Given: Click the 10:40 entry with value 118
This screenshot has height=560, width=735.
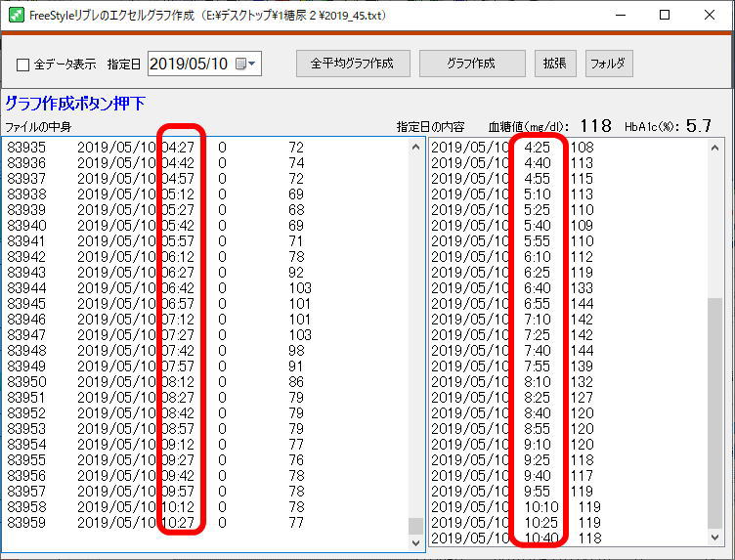Looking at the screenshot, I should pyautogui.click(x=516, y=538).
